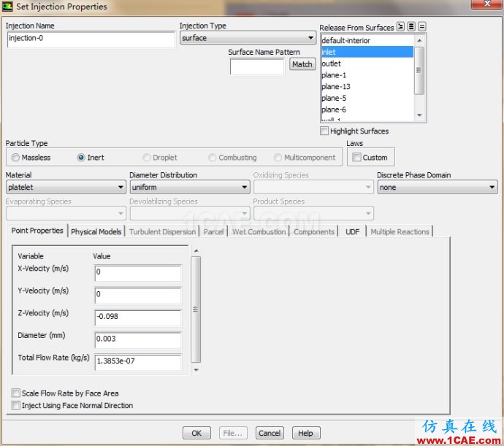The width and height of the screenshot is (504, 446).
Task: Open Help for injection properties
Action: coord(305,433)
